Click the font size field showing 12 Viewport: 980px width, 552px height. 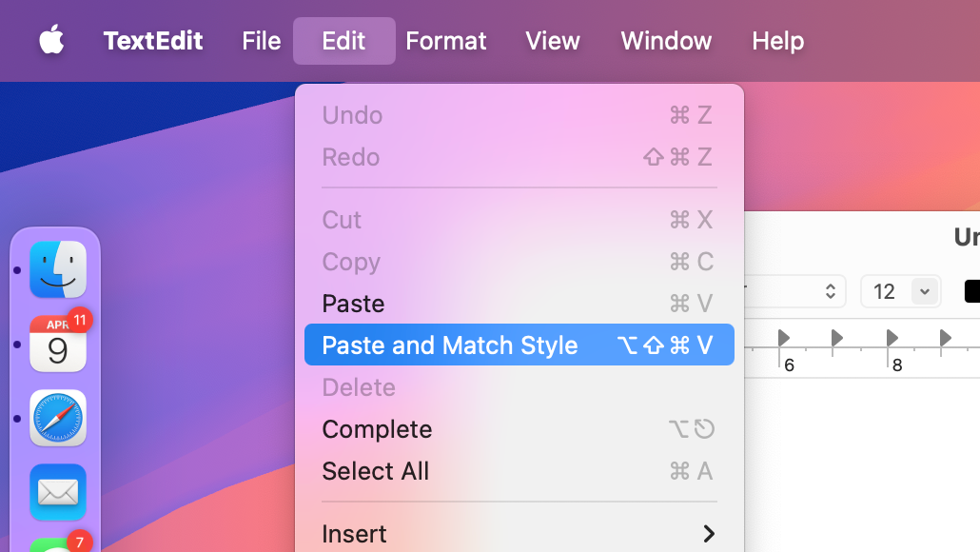[x=886, y=291]
